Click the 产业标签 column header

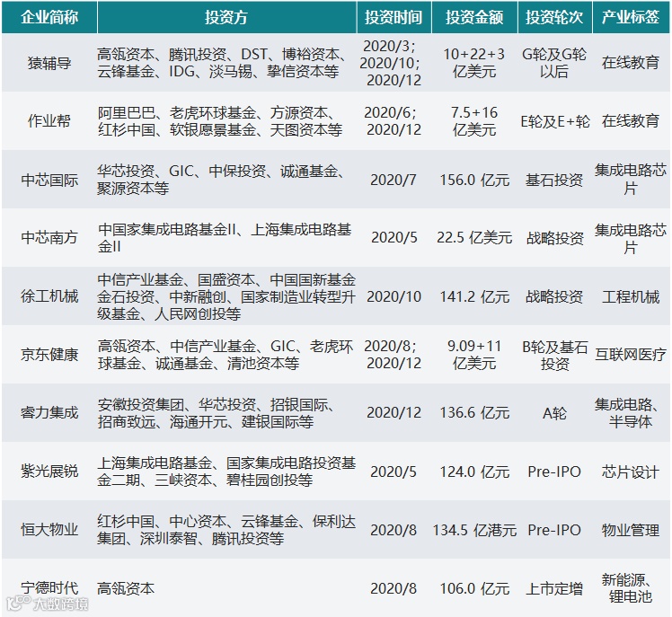tap(631, 17)
